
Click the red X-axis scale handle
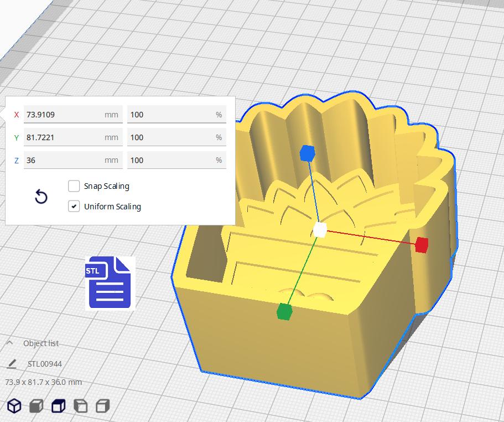click(422, 245)
